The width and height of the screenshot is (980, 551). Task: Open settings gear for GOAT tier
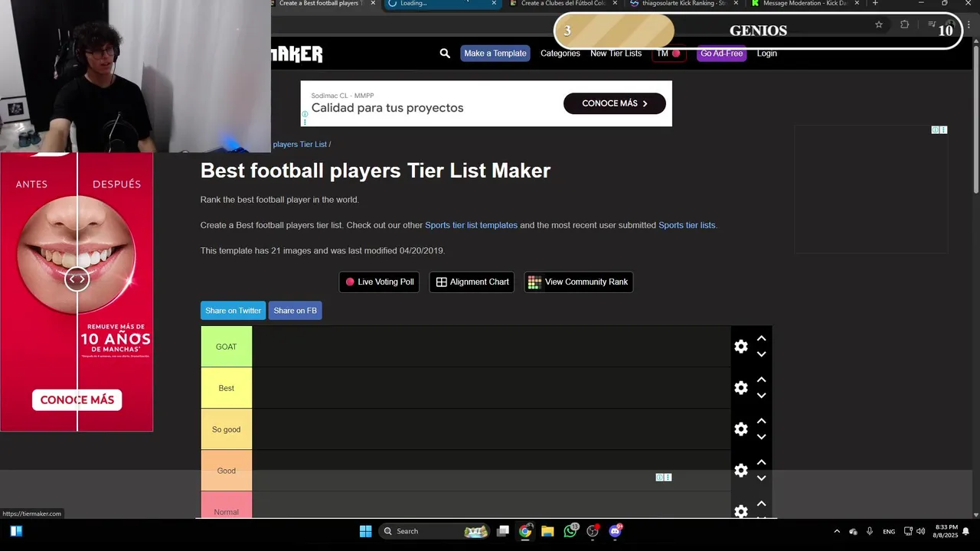pos(741,347)
